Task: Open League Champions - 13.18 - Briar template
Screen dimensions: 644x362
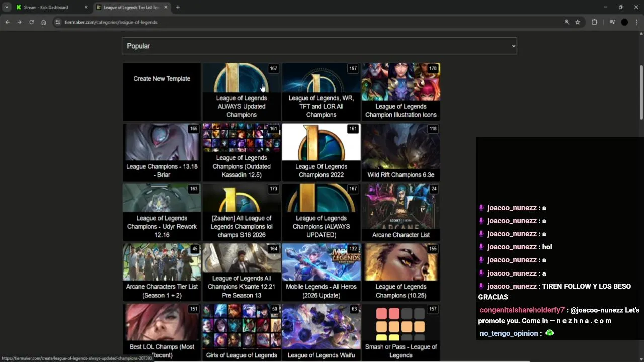Action: pos(162,152)
